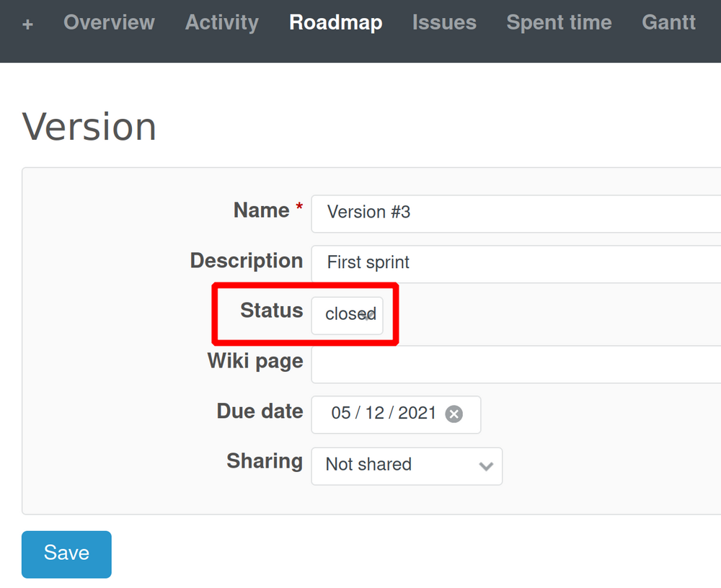Click the plus icon in the navigation bar
Viewport: 721px width, 588px height.
point(27,23)
